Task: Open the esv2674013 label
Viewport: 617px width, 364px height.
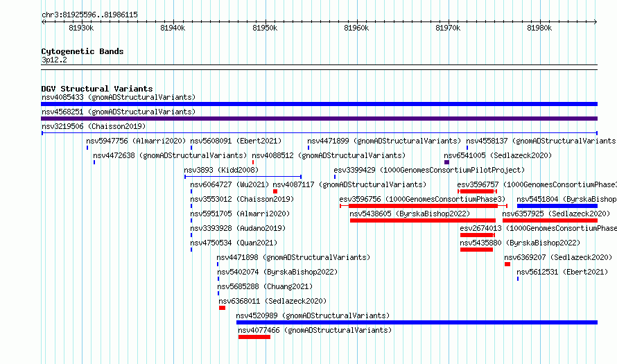Action: 538,228
